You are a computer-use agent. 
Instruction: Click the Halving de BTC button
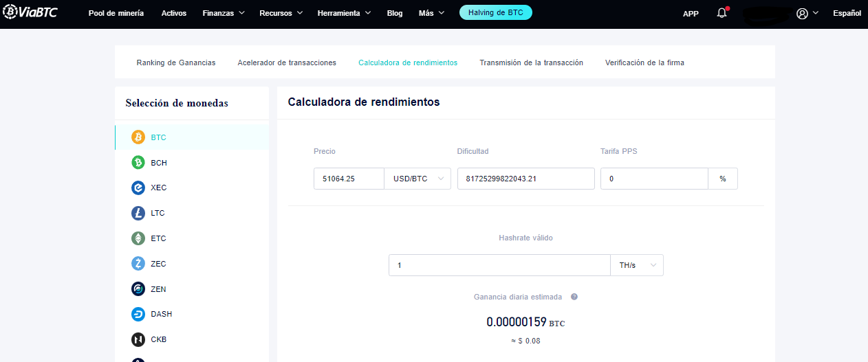pos(496,12)
